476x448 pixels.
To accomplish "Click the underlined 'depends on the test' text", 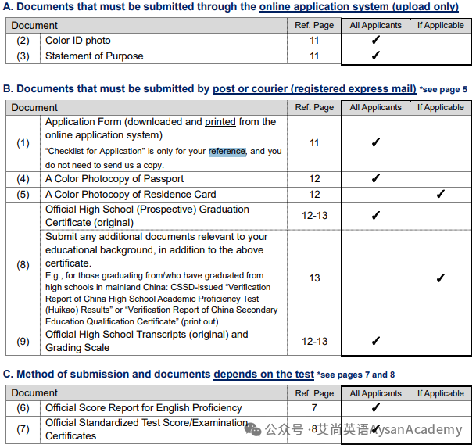I will (x=263, y=375).
